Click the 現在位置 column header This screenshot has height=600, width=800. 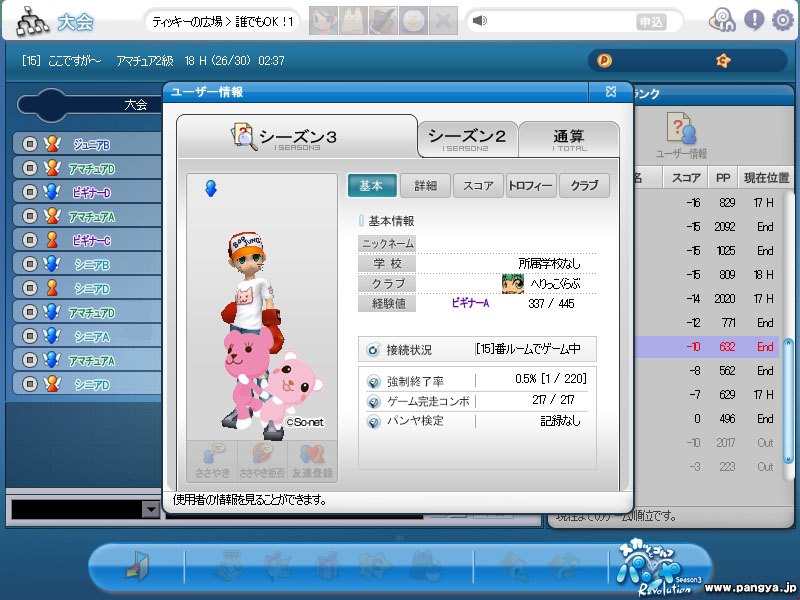tap(766, 178)
